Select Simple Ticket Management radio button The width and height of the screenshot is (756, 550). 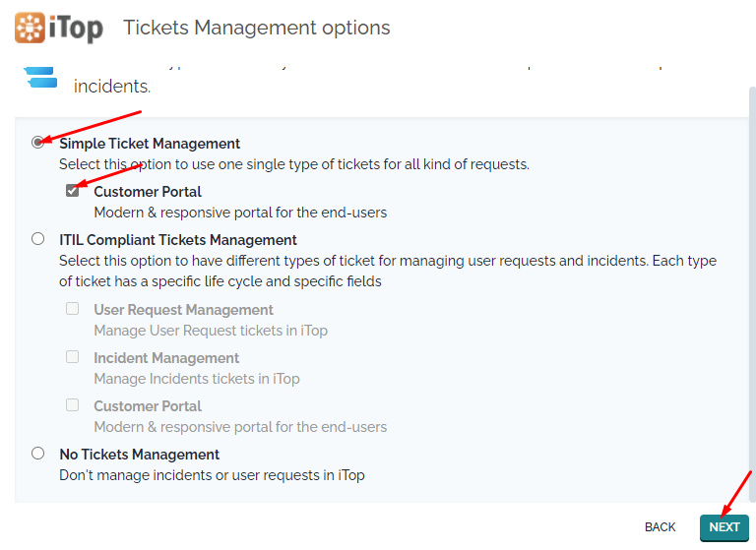click(38, 143)
